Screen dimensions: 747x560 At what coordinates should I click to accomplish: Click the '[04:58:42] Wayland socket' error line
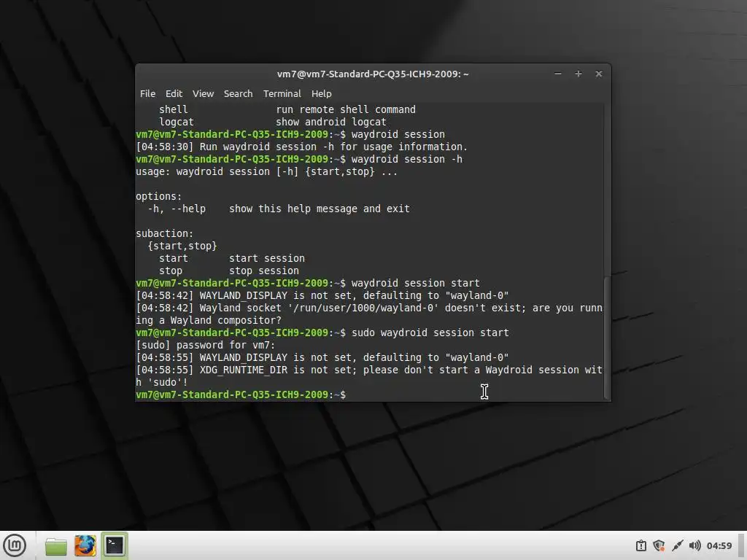click(x=369, y=308)
